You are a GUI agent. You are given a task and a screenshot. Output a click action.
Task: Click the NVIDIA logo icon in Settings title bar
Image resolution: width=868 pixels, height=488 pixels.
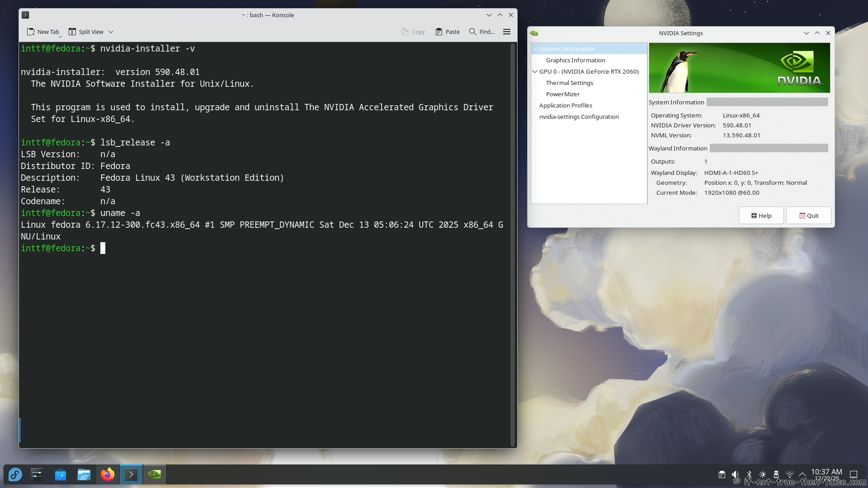click(534, 33)
